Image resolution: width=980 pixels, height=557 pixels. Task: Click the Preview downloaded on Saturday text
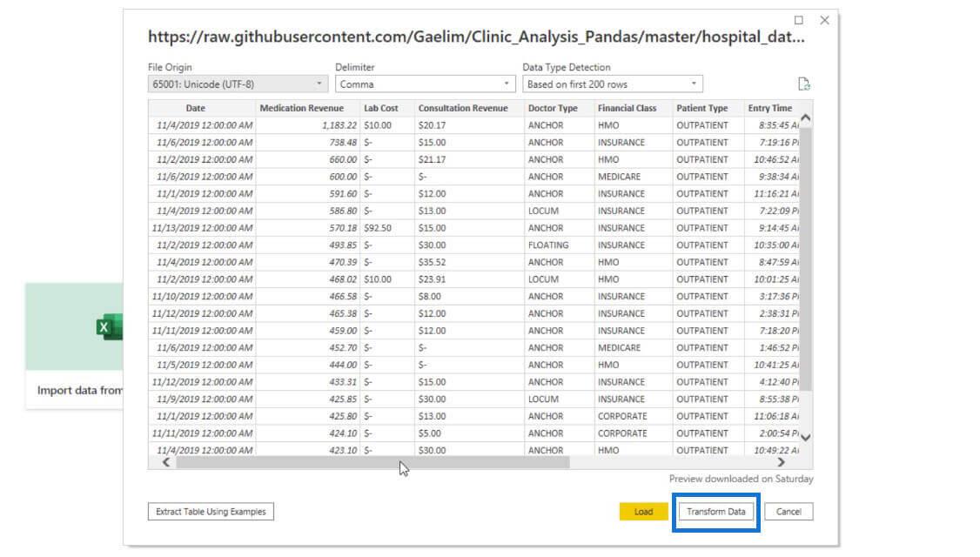tap(741, 479)
